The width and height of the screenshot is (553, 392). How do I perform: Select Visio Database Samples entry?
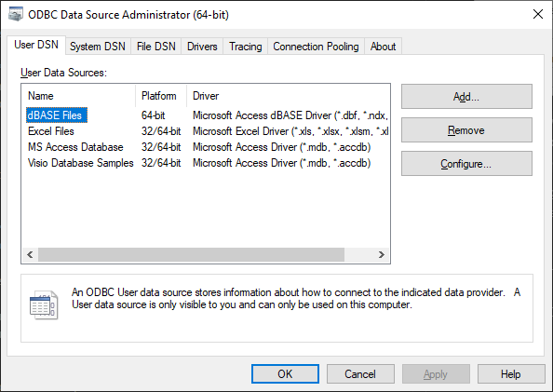coord(81,163)
